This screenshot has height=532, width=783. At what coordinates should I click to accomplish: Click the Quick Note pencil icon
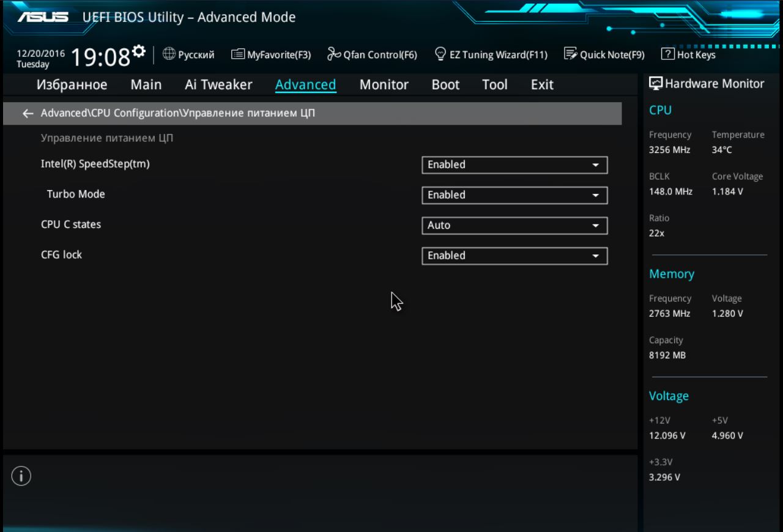[x=571, y=54]
